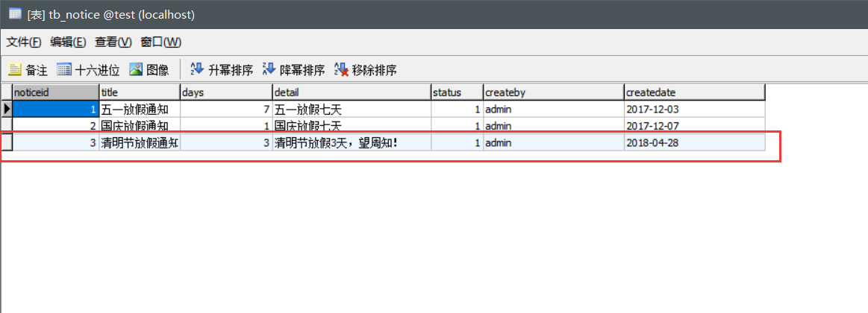Click the table icon in title bar
This screenshot has height=313, width=868.
pos(15,14)
